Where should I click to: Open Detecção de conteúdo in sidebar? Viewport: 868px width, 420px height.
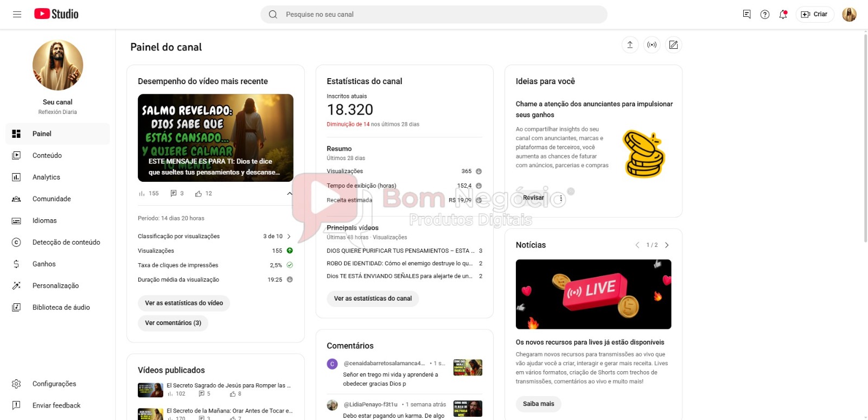tap(58, 242)
